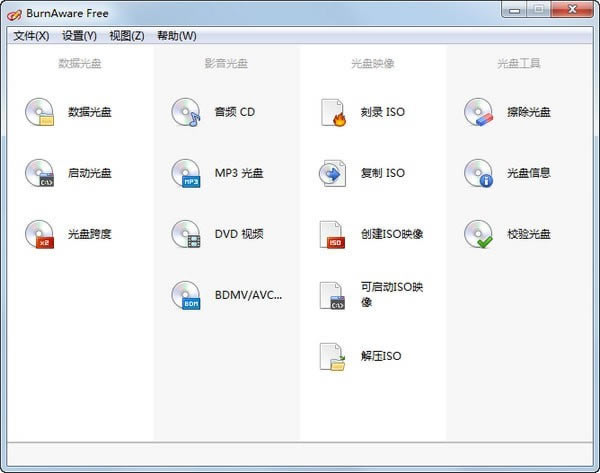This screenshot has height=473, width=600.
Task: Select the 可启动ISO映像 command prompt icon
Action: click(x=332, y=295)
